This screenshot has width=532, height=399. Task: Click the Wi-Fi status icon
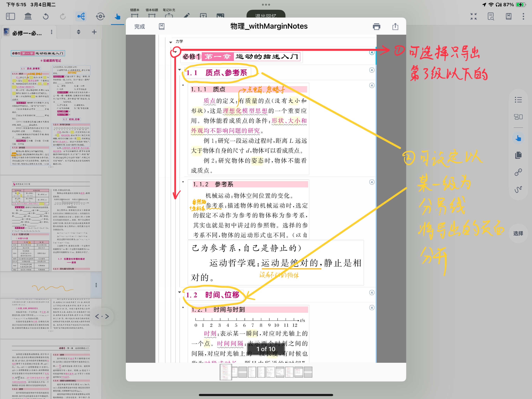(491, 4)
